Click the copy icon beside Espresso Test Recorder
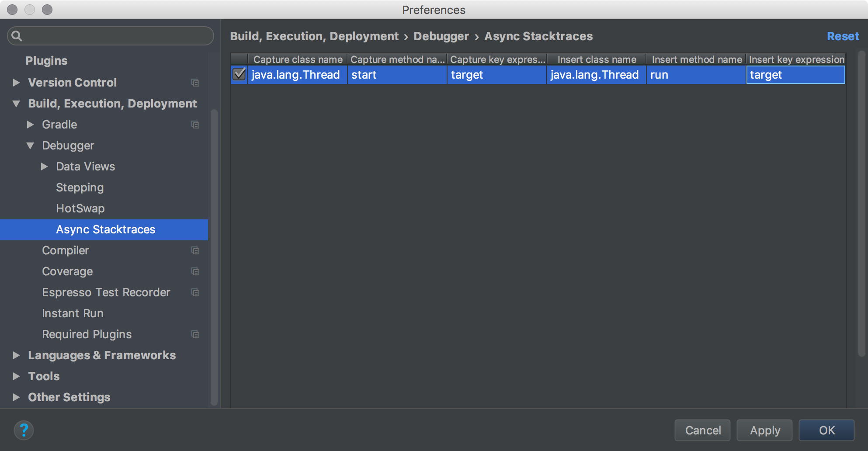Screen dimensions: 868x451 pos(195,292)
